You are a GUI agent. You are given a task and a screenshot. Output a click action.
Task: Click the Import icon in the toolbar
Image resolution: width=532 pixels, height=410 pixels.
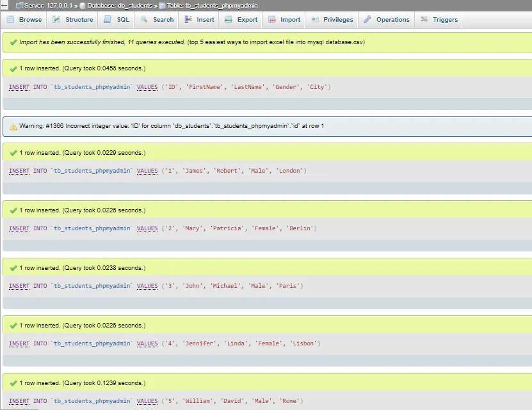point(271,19)
